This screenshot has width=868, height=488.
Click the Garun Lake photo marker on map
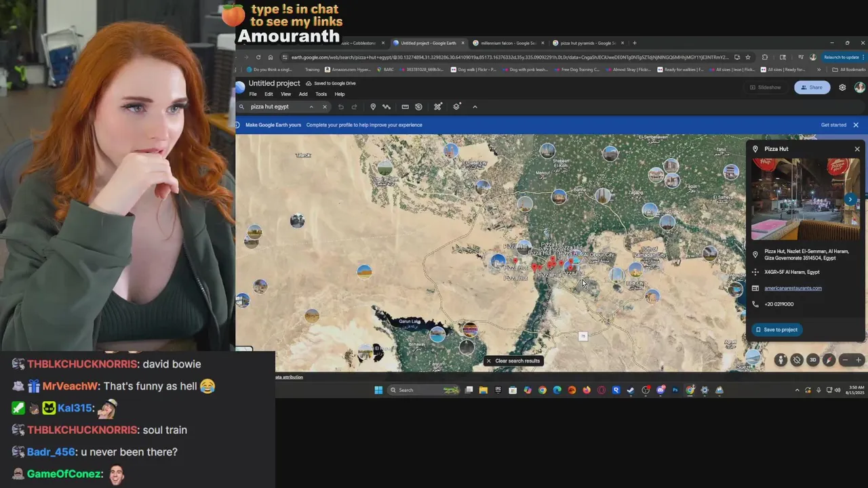click(x=437, y=333)
